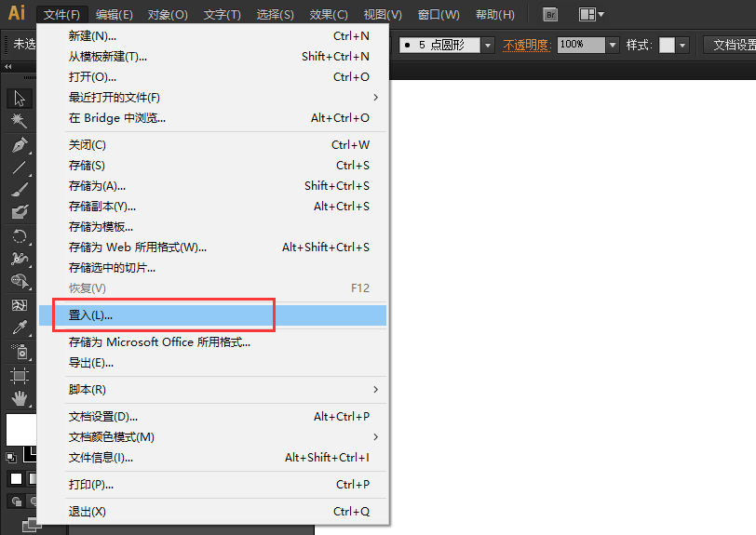Choose 新建(N)... from File menu

click(x=212, y=36)
